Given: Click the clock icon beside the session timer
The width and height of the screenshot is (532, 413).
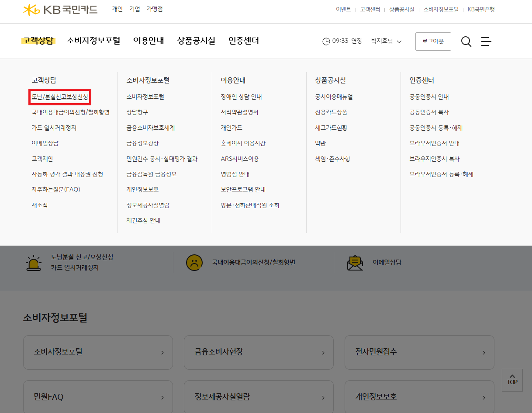Looking at the screenshot, I should pyautogui.click(x=326, y=41).
